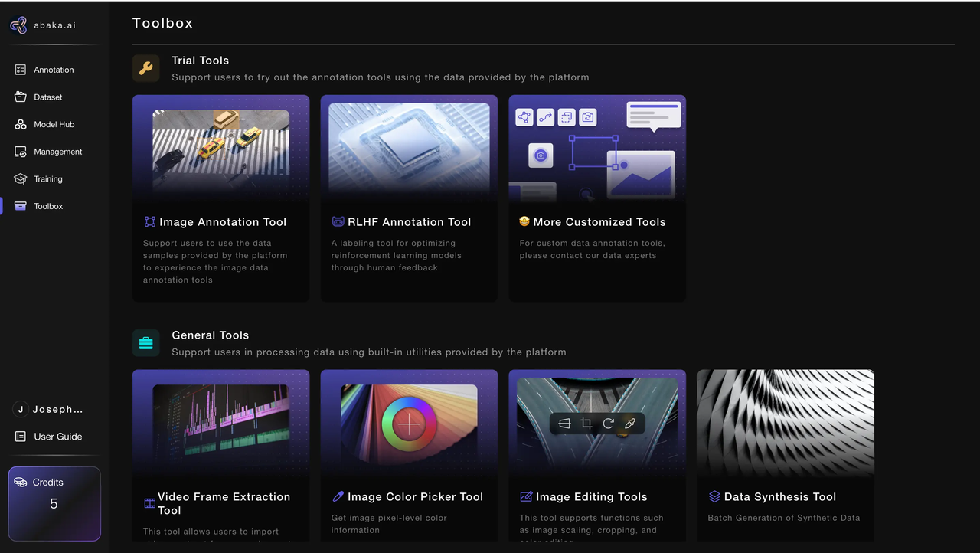Click the Toolbox sidebar icon
Viewport: 980px width, 553px height.
(x=21, y=206)
